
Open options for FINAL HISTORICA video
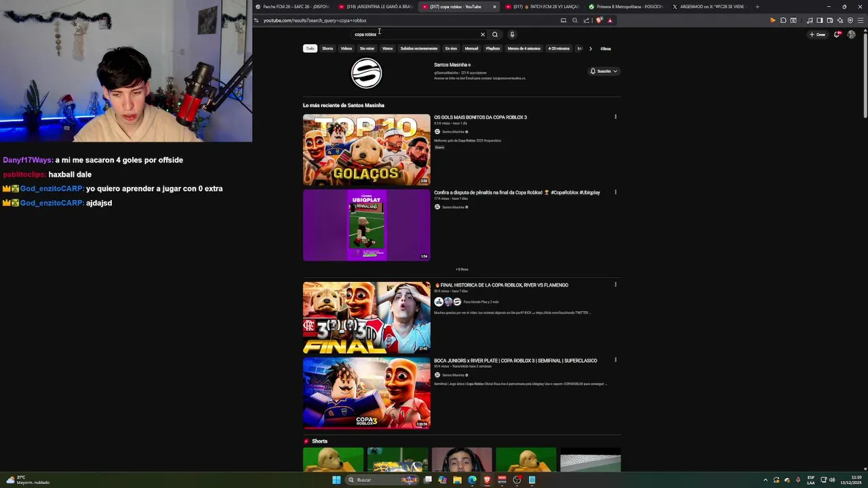tap(616, 285)
